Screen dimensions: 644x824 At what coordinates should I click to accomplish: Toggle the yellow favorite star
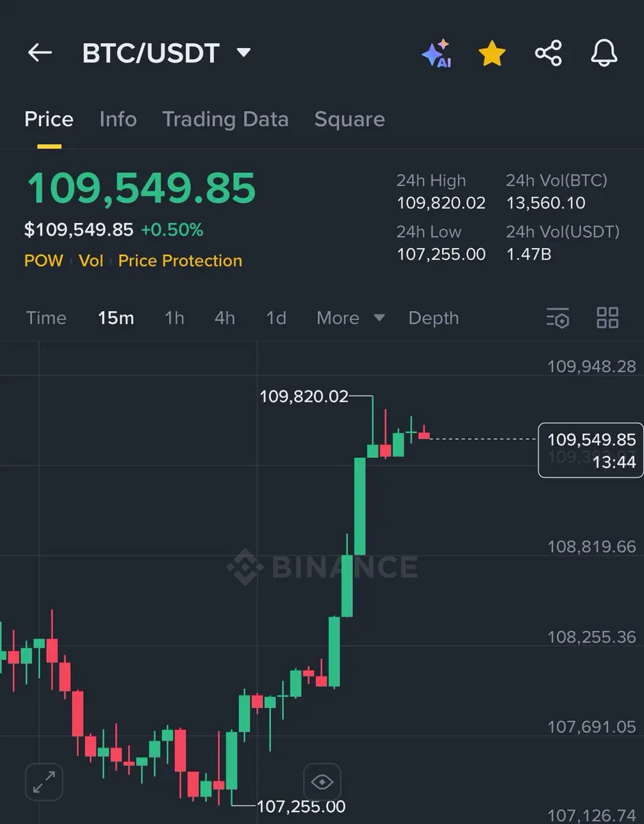(x=492, y=53)
